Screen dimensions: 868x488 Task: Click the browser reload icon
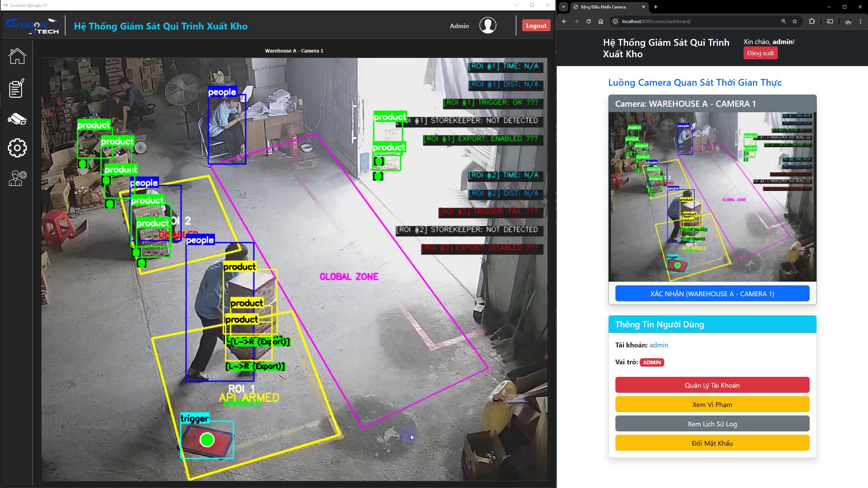point(589,21)
